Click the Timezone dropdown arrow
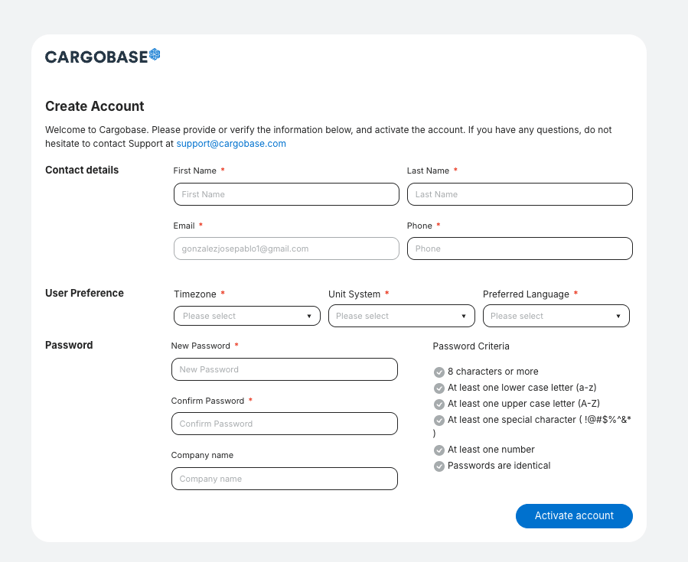The width and height of the screenshot is (688, 562). [309, 316]
